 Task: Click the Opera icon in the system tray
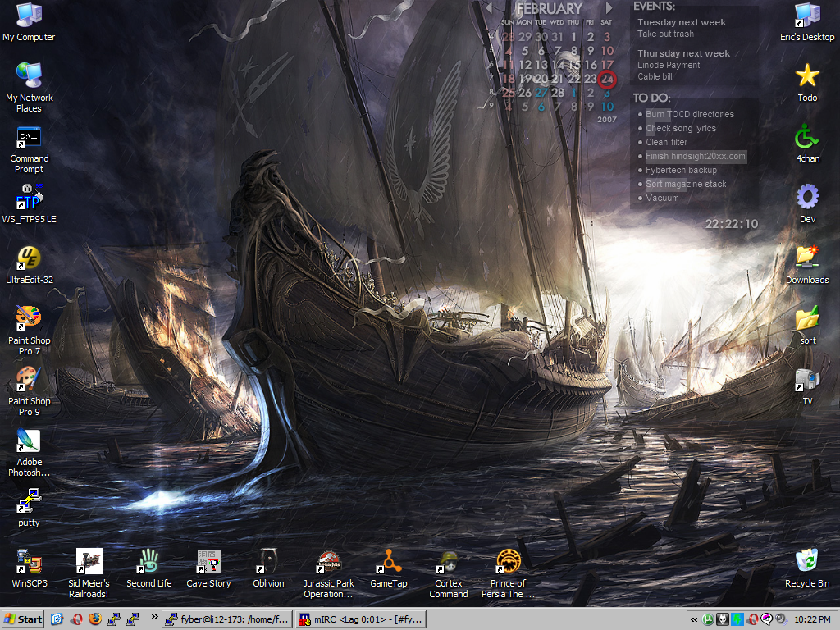752,619
